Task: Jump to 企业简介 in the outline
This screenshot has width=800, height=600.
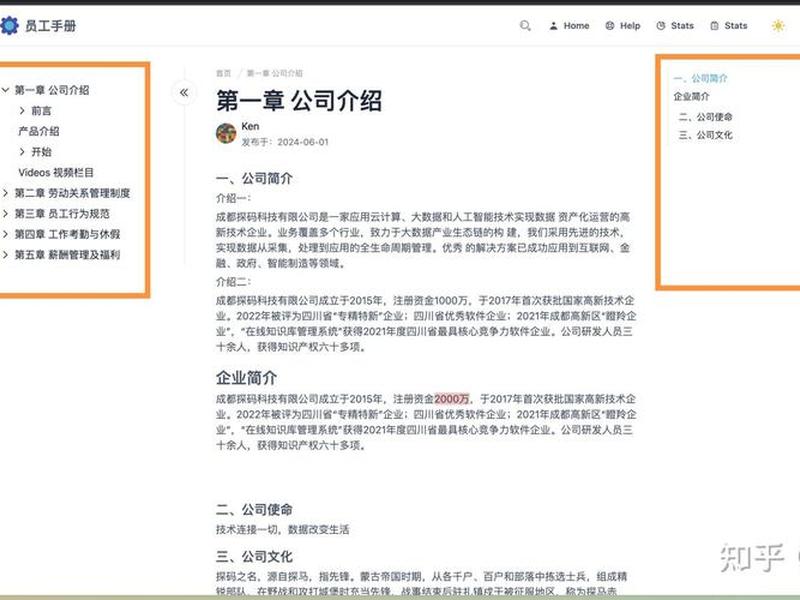Action: (x=691, y=96)
